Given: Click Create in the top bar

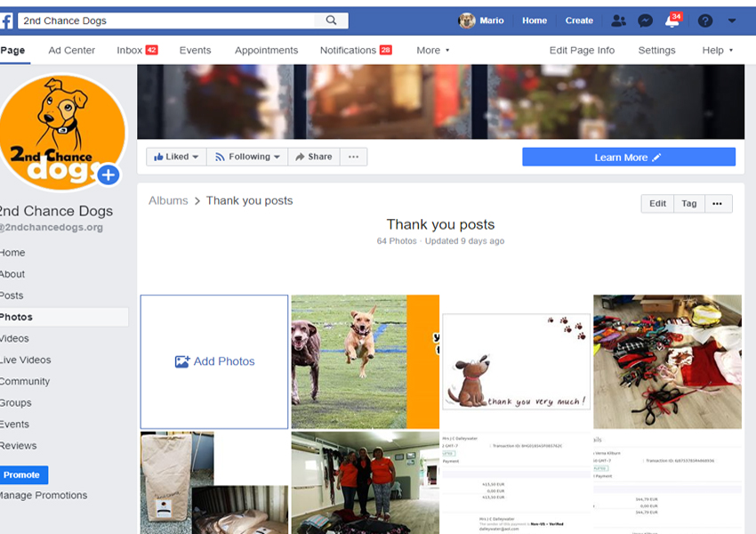Looking at the screenshot, I should coord(579,20).
